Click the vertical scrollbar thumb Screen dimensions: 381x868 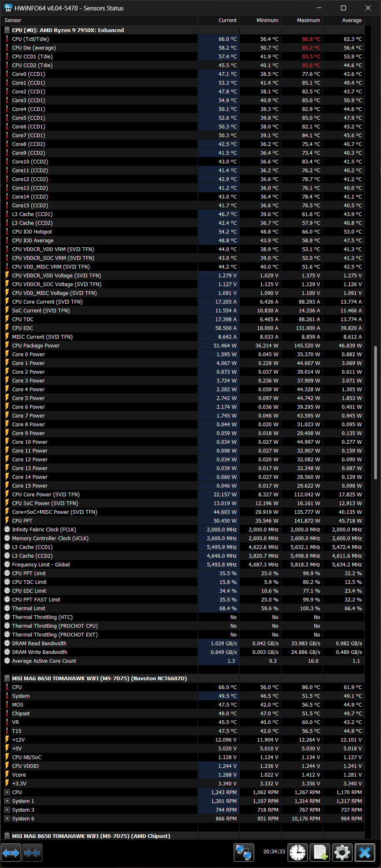(376, 413)
